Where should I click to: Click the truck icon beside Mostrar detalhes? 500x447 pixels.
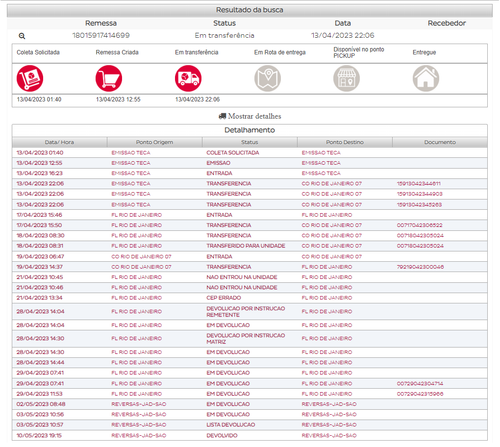click(222, 116)
